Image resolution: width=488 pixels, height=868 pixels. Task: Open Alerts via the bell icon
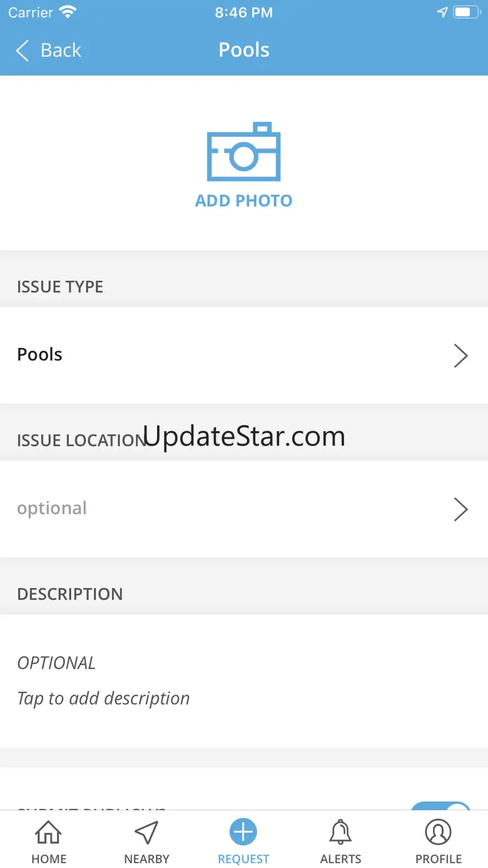coord(341,832)
